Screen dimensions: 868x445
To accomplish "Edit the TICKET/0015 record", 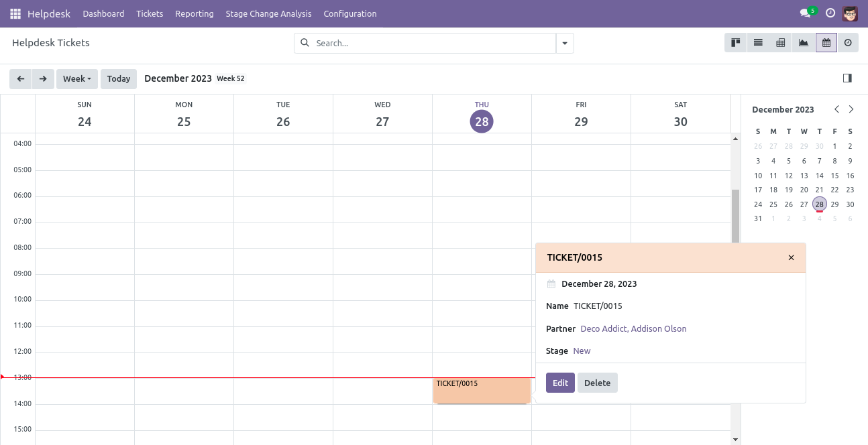I will [x=560, y=383].
